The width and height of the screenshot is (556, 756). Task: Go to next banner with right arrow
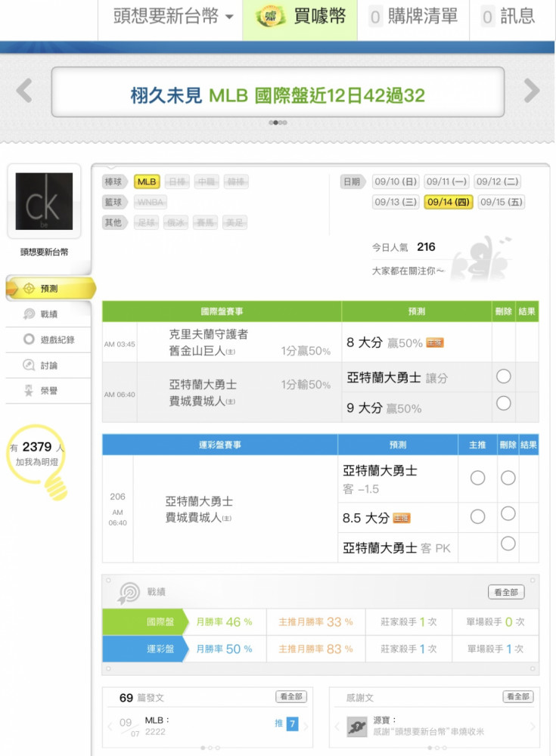coord(531,90)
